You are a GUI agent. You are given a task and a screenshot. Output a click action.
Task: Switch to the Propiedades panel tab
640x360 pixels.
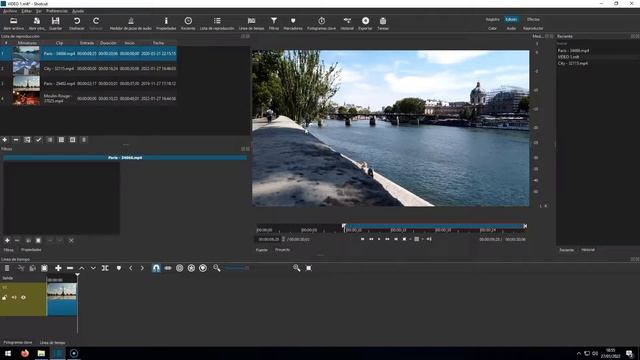tap(31, 250)
